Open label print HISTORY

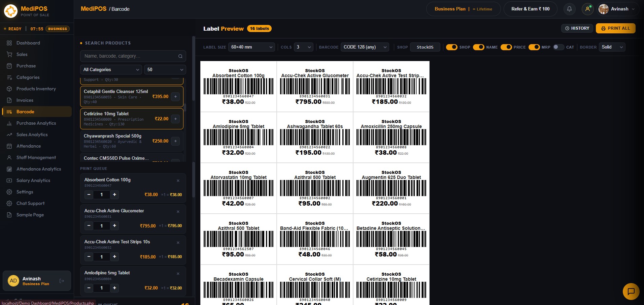(x=577, y=28)
